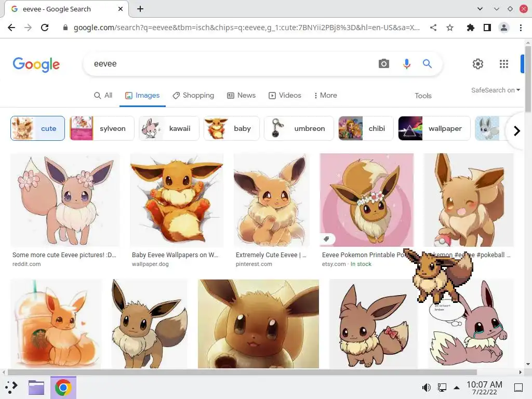Viewport: 532px width, 399px height.
Task: Select the sylveon suggestion chip
Action: click(102, 128)
